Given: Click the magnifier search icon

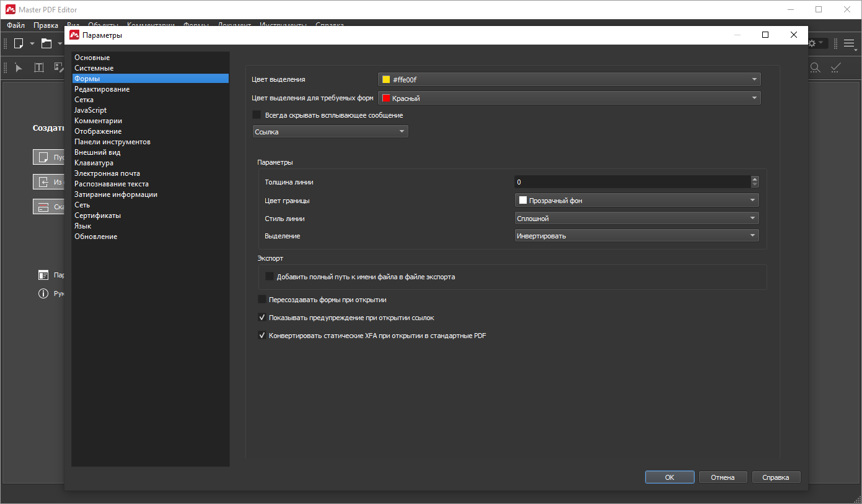Looking at the screenshot, I should coord(816,67).
